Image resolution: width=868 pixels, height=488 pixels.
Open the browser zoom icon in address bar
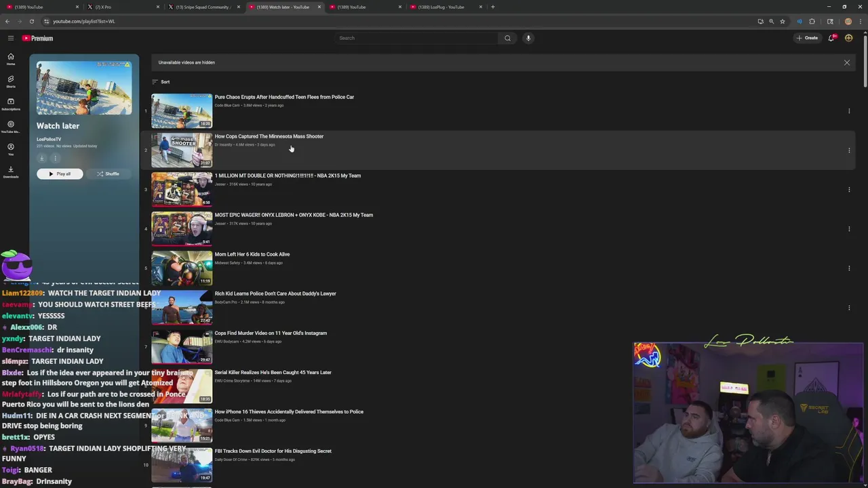(771, 21)
